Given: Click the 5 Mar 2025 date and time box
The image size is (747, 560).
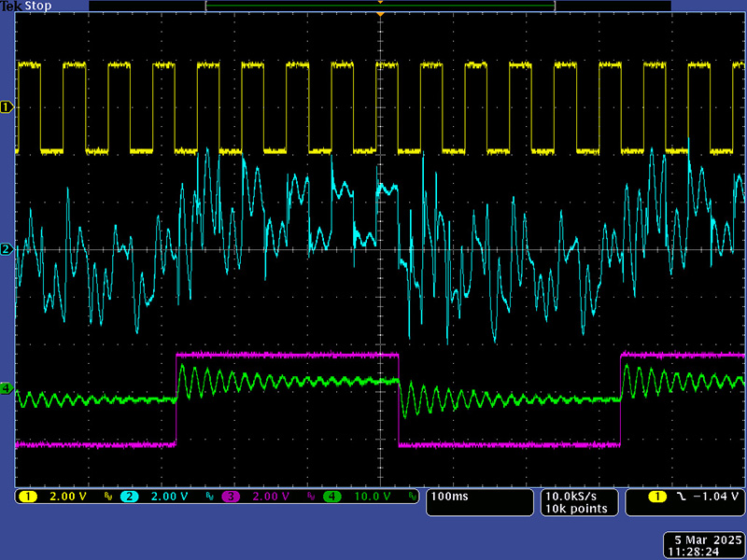Looking at the screenshot, I should coord(700,543).
